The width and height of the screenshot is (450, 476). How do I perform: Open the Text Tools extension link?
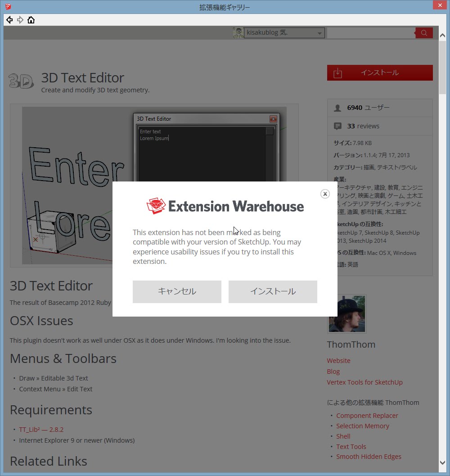(351, 447)
